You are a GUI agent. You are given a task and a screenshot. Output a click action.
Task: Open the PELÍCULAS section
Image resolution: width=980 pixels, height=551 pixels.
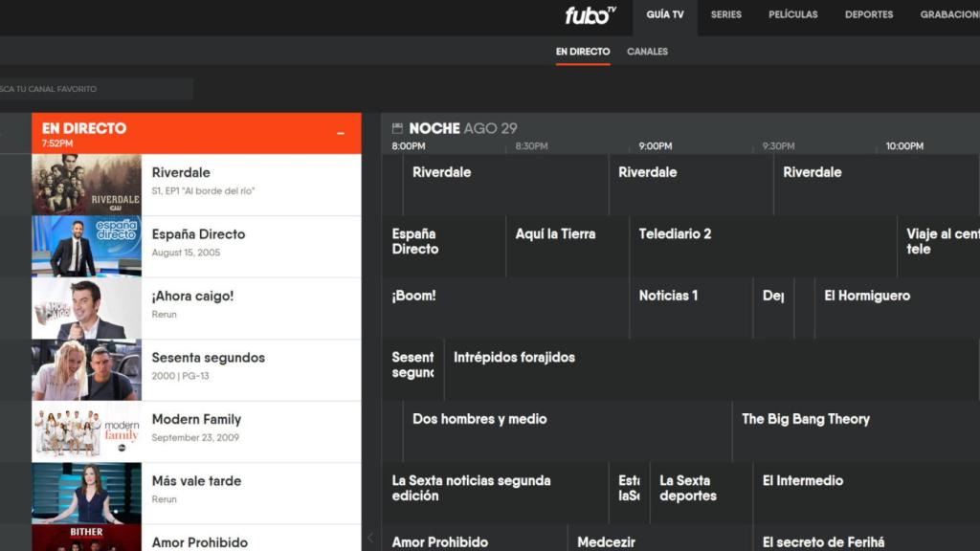point(792,14)
